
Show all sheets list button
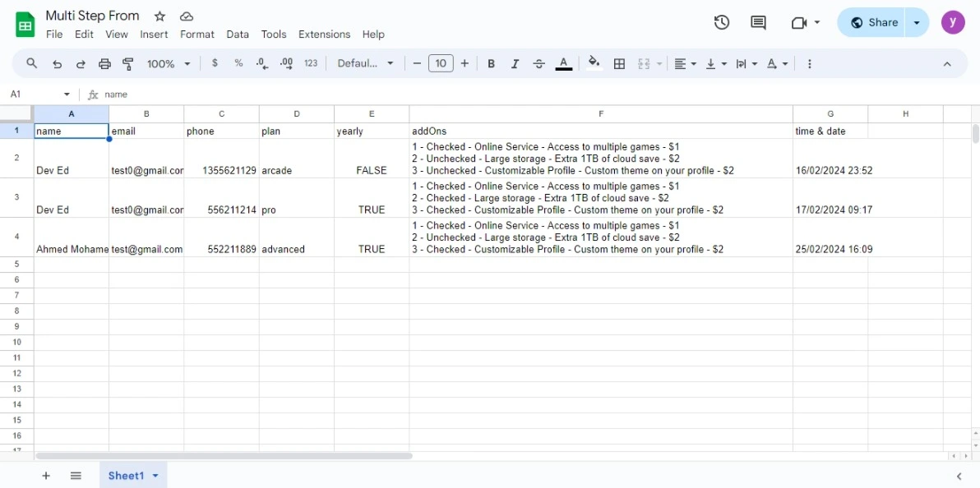76,476
